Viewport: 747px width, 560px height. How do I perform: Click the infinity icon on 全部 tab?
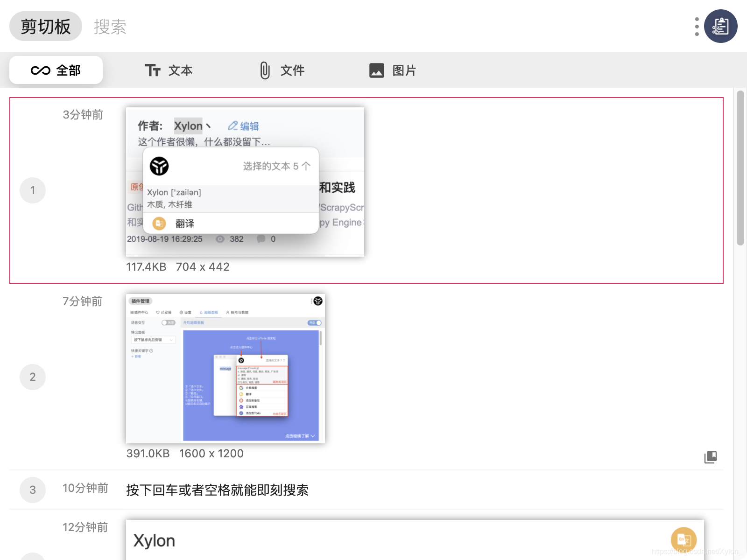click(x=41, y=70)
